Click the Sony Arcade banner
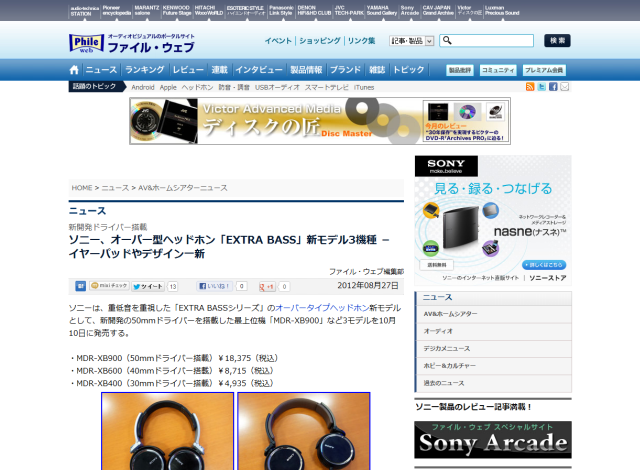This screenshot has height=470, width=640. click(x=493, y=440)
